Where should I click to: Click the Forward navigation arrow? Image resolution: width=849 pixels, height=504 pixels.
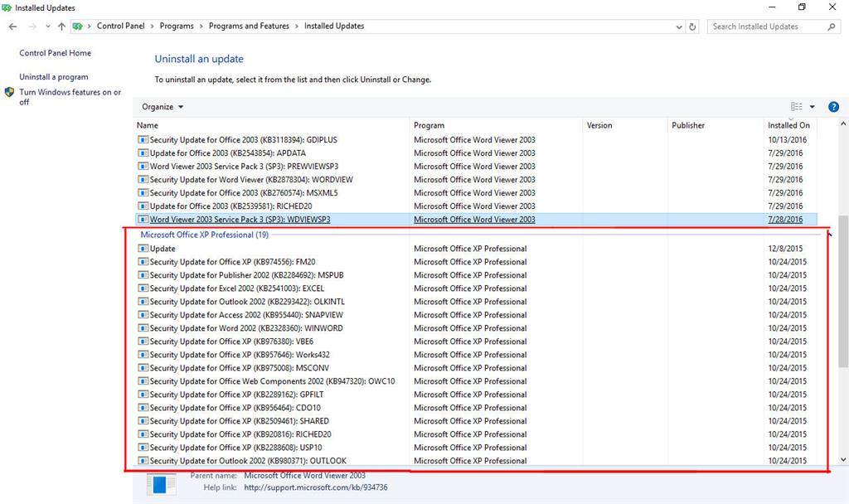click(x=32, y=27)
